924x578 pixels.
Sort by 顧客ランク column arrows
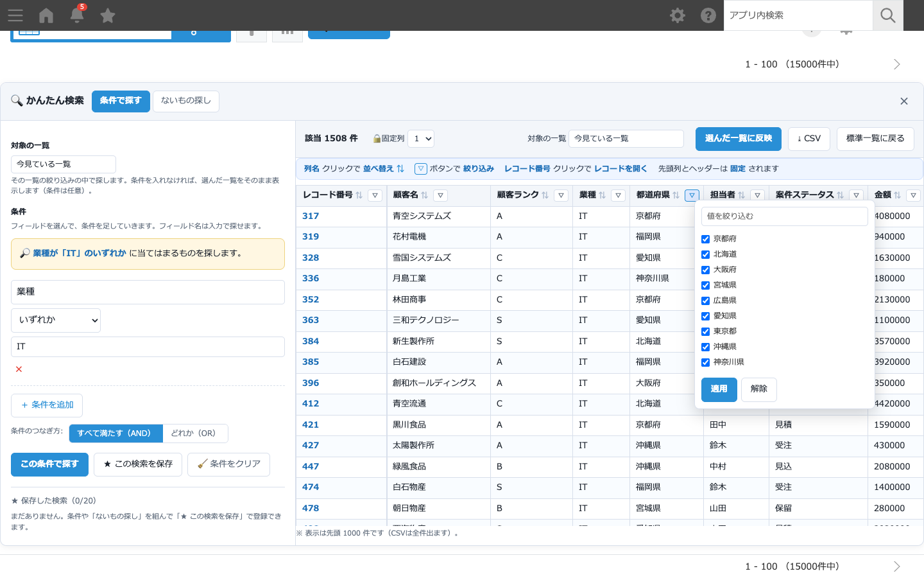(545, 195)
